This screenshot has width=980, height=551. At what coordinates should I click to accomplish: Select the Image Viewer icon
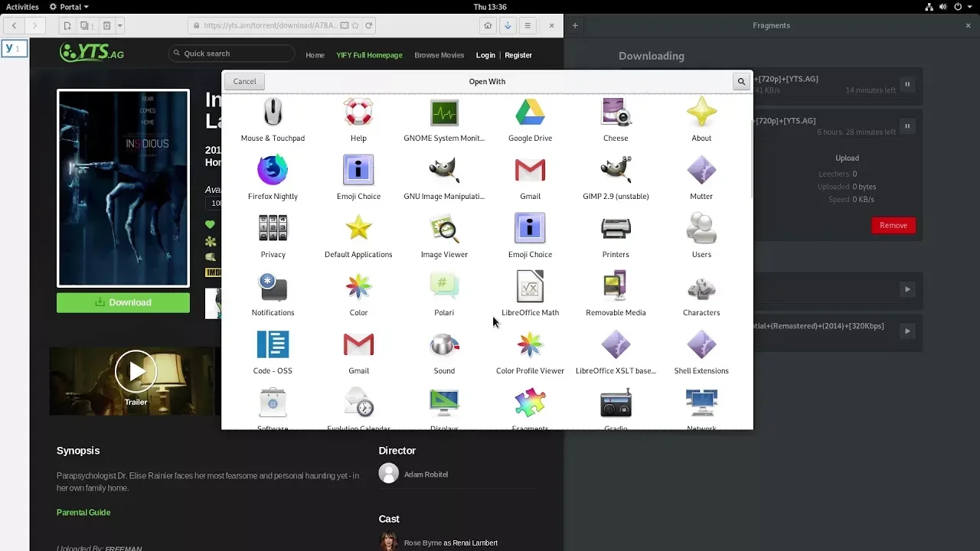click(x=444, y=230)
